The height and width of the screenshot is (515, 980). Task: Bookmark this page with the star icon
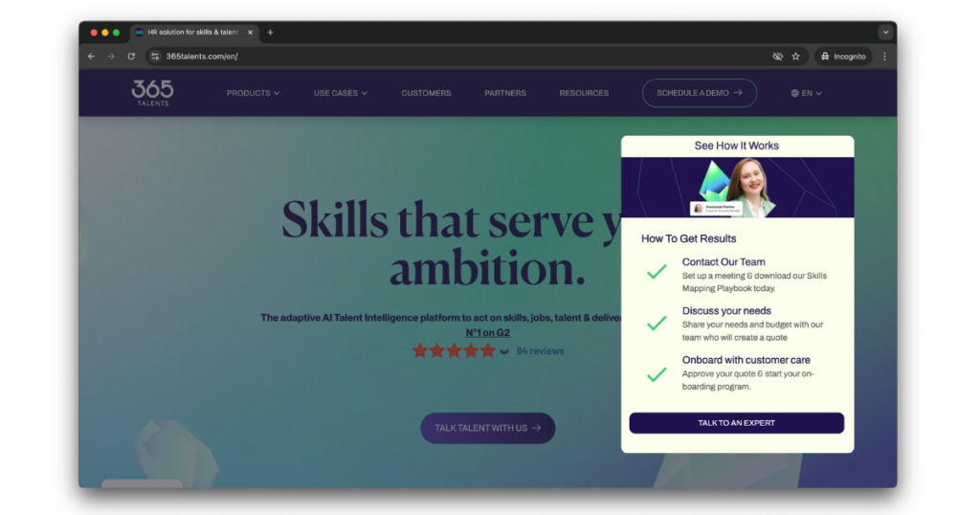coord(795,56)
